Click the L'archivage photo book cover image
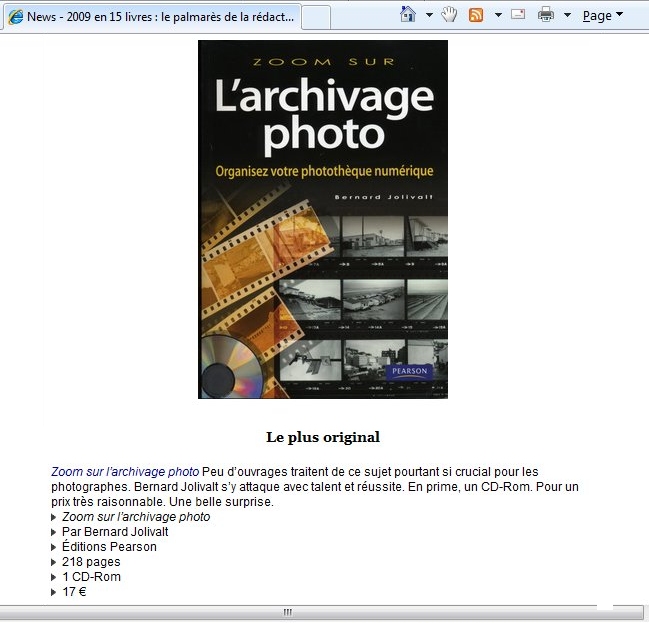The width and height of the screenshot is (649, 623). (x=322, y=219)
